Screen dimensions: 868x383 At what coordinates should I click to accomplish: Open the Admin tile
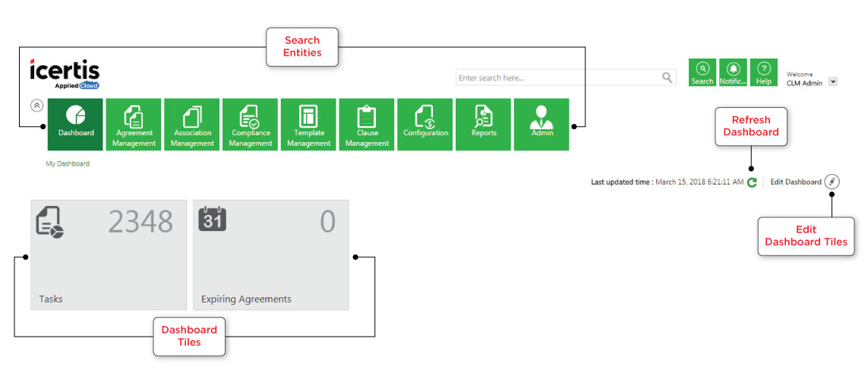tap(542, 125)
